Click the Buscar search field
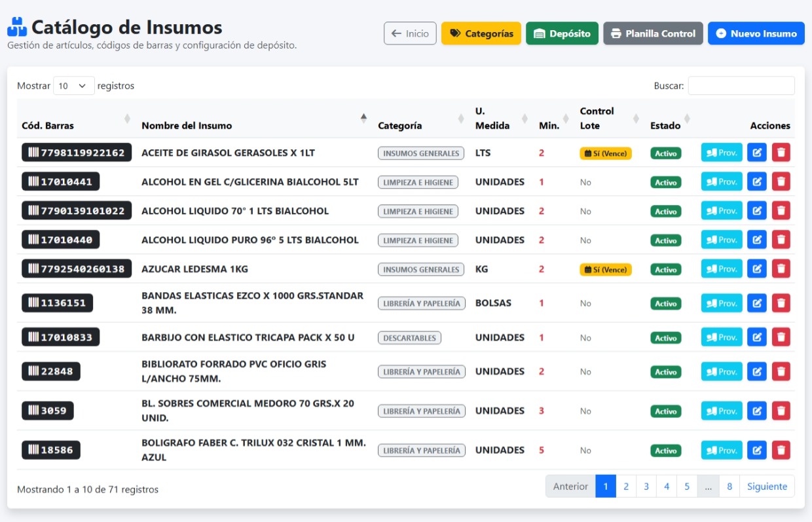The width and height of the screenshot is (812, 522). [741, 86]
